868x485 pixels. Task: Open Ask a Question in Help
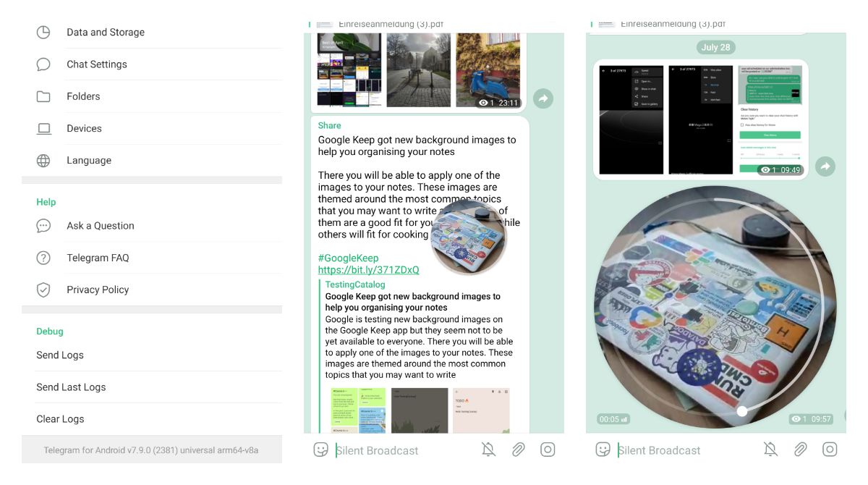[152, 226]
